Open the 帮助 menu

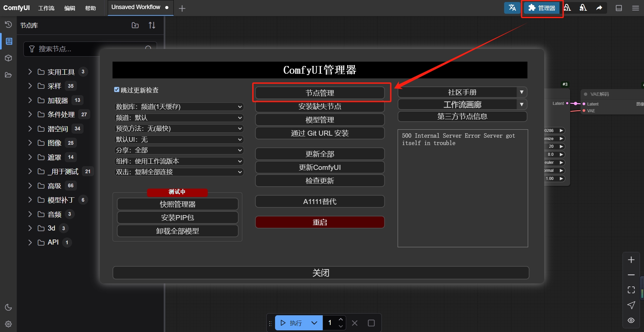[91, 8]
